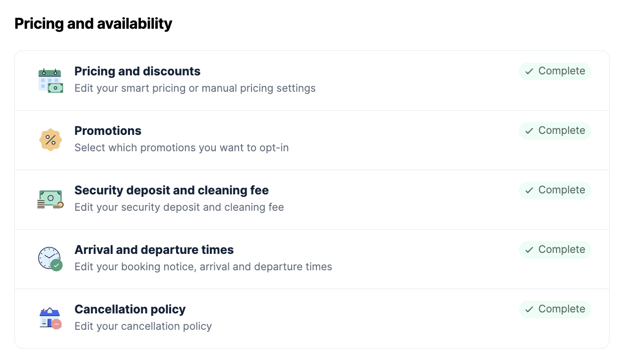Image resolution: width=625 pixels, height=364 pixels.
Task: Click Complete status for Cancellation policy
Action: 555,309
